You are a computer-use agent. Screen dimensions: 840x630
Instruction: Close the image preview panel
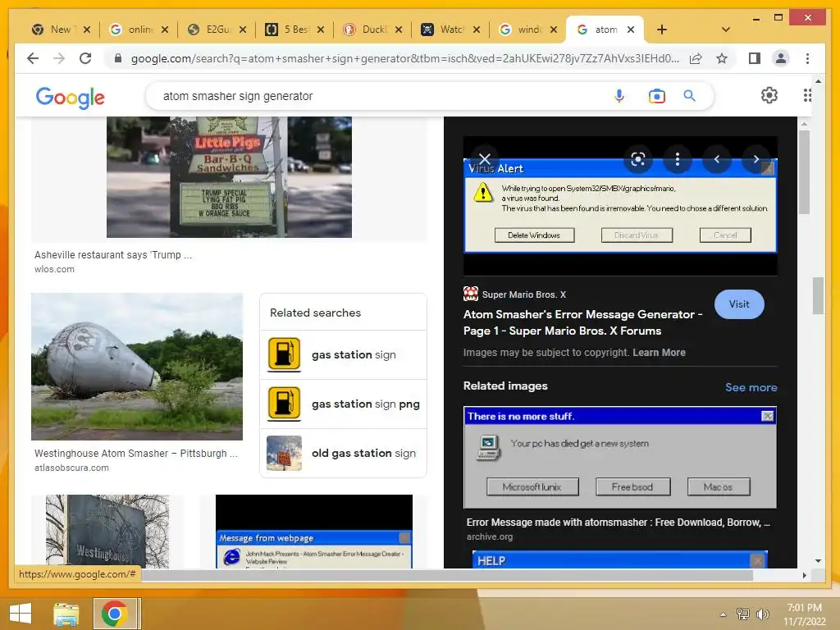coord(484,159)
